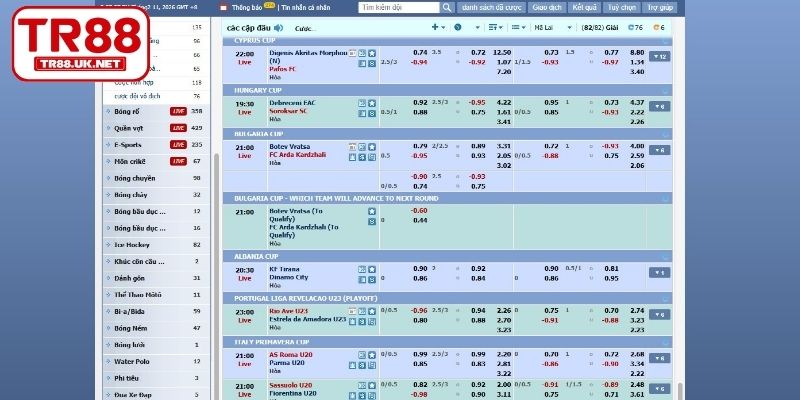This screenshot has height=400, width=800.
Task: Favorite the Botev Vratsa (To Qualify) star
Action: click(372, 211)
